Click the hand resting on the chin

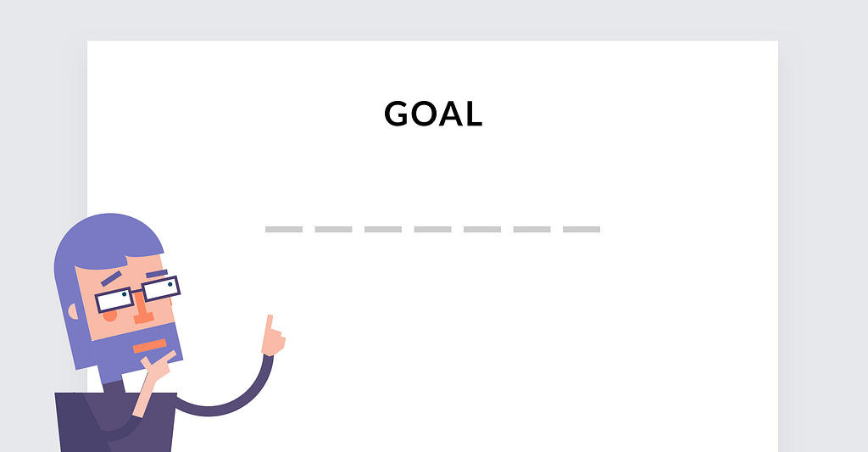point(158,365)
